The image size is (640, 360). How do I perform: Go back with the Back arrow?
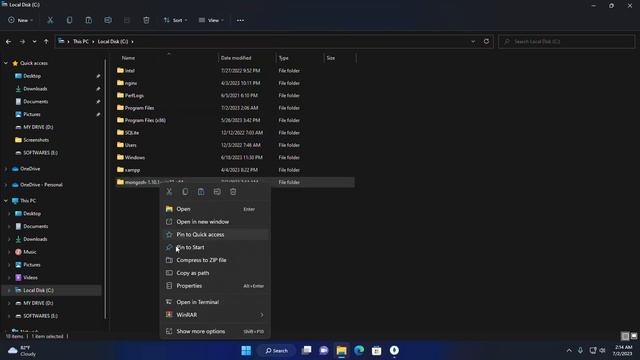coord(9,42)
